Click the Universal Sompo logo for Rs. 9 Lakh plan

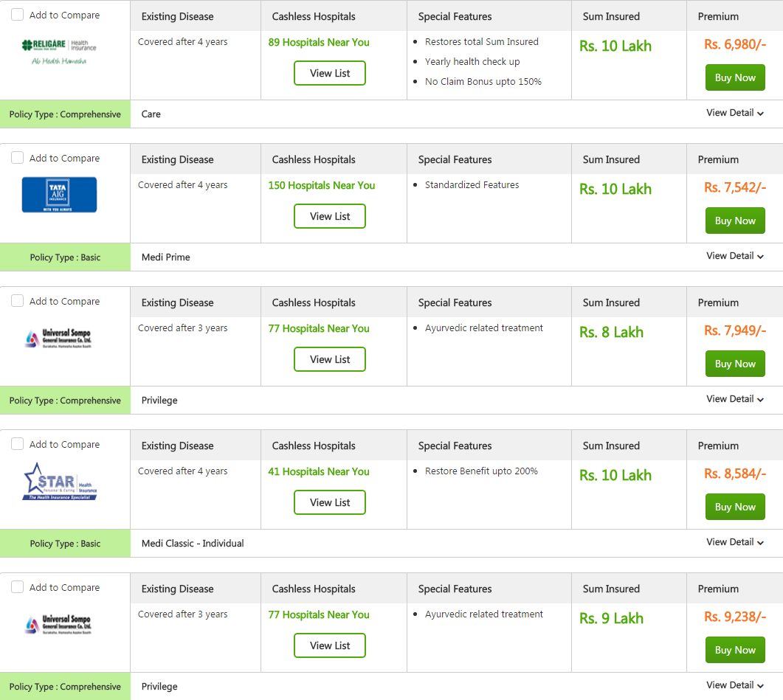tap(58, 624)
